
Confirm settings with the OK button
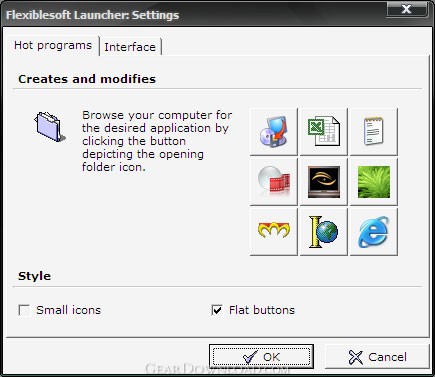(261, 357)
